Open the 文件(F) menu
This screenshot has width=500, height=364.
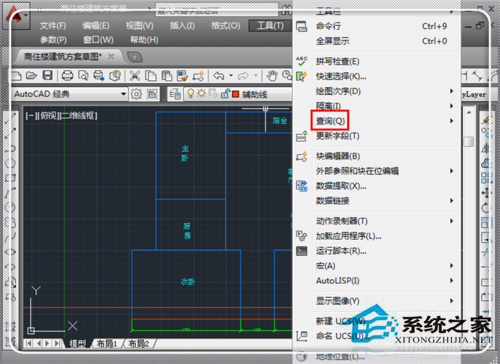coord(53,26)
